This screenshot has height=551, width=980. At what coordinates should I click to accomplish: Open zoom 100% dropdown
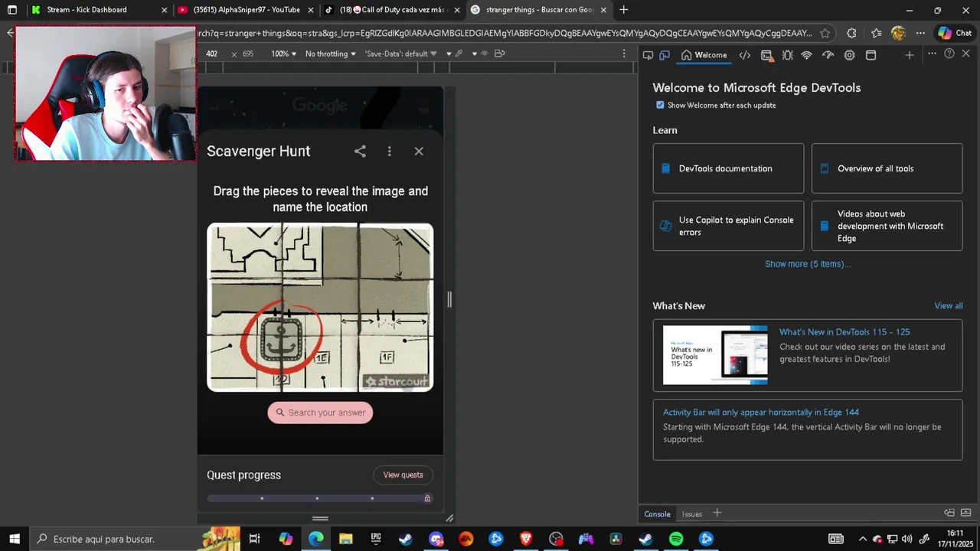(284, 54)
